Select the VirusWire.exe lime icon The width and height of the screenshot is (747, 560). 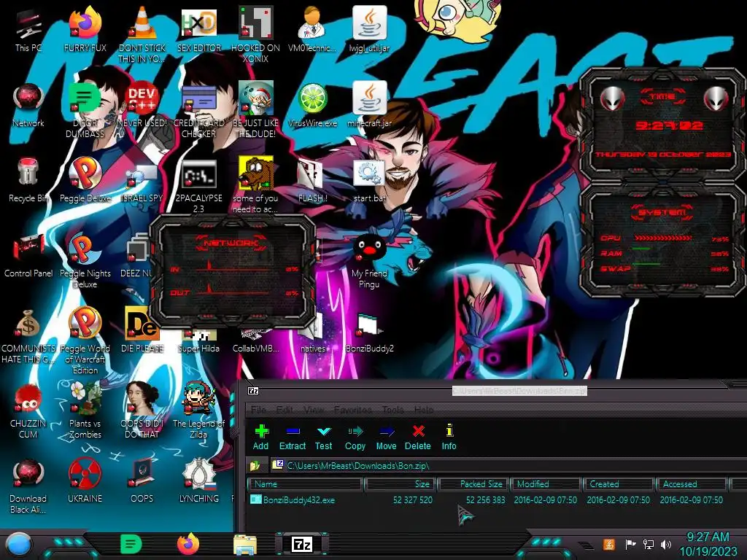312,106
